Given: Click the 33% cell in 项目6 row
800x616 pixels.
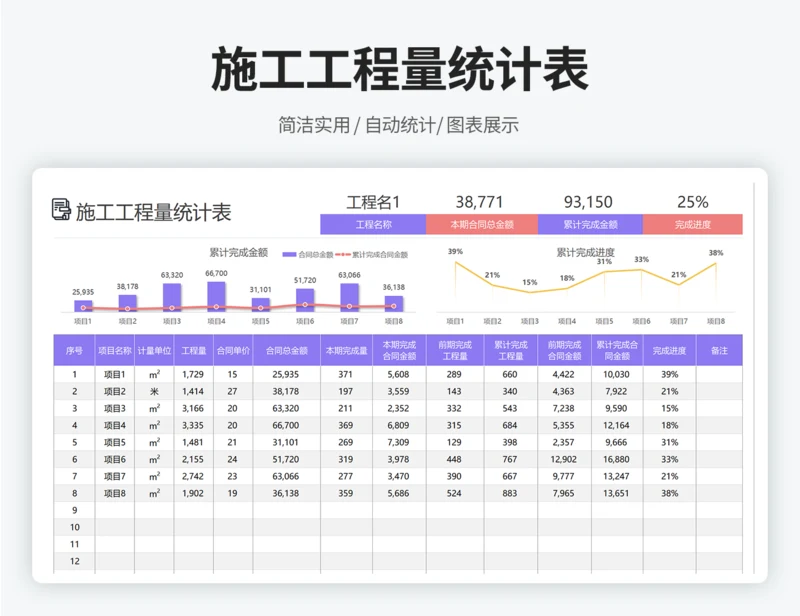Looking at the screenshot, I should (669, 459).
